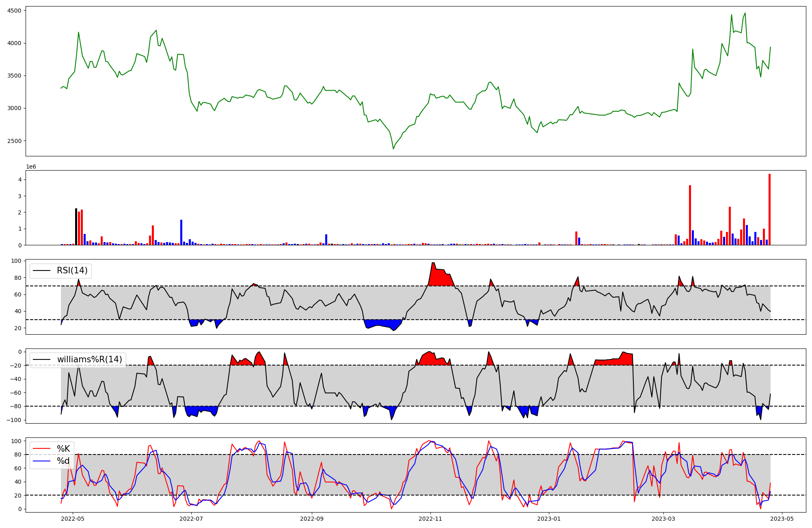Click the 3500 price axis label

[x=15, y=76]
